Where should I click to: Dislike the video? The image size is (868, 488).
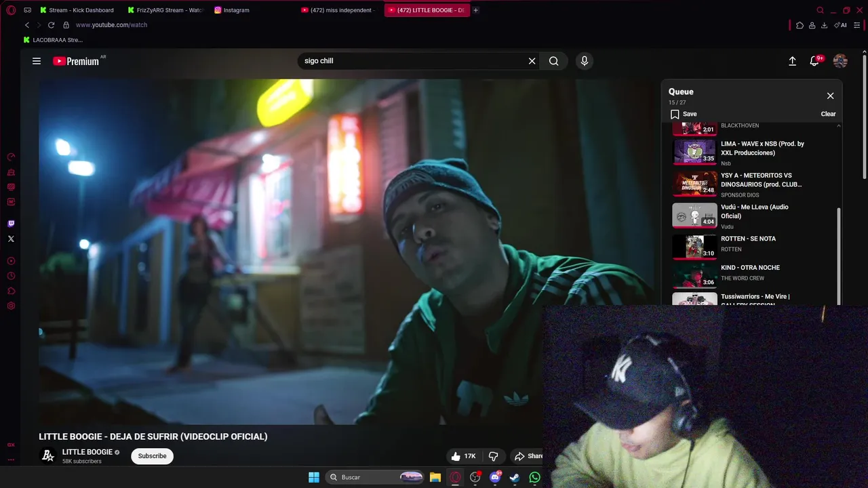494,456
